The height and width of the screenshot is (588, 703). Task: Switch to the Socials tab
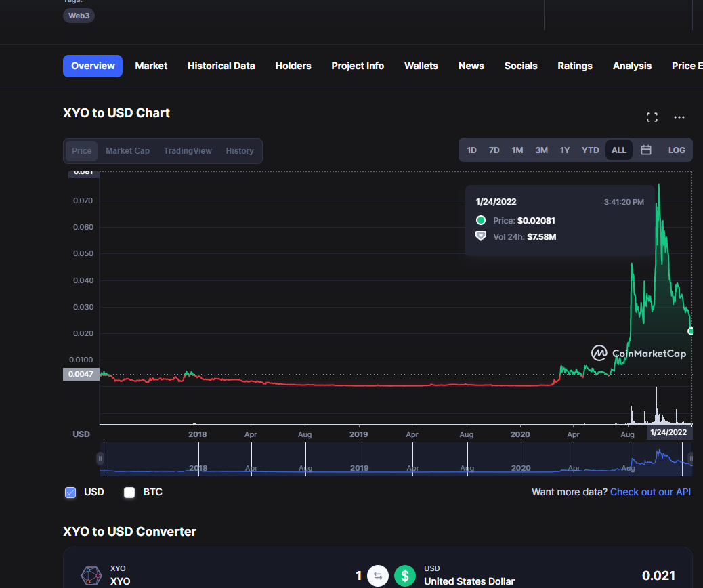pyautogui.click(x=521, y=66)
